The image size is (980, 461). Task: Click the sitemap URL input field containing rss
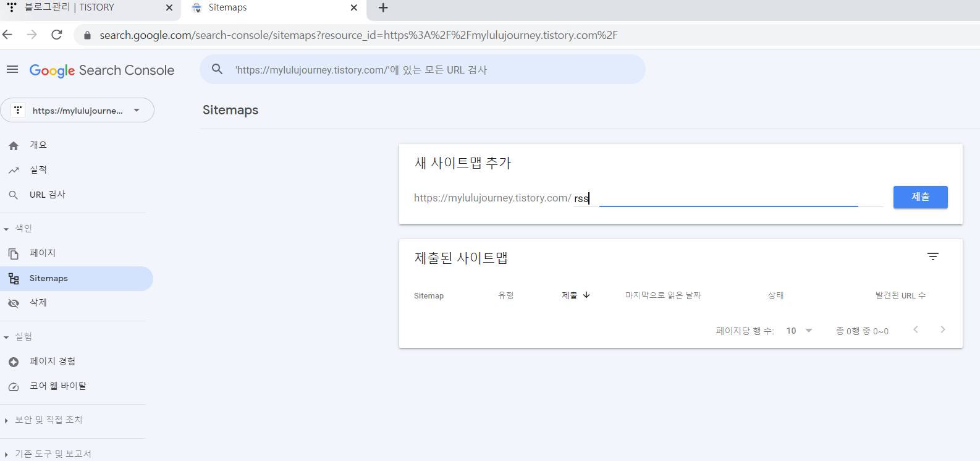(729, 198)
